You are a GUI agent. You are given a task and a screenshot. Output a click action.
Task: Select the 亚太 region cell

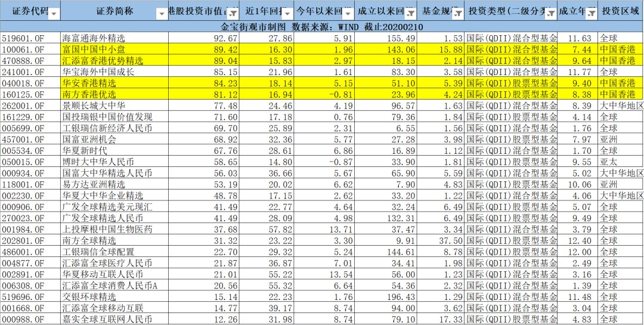point(621,162)
